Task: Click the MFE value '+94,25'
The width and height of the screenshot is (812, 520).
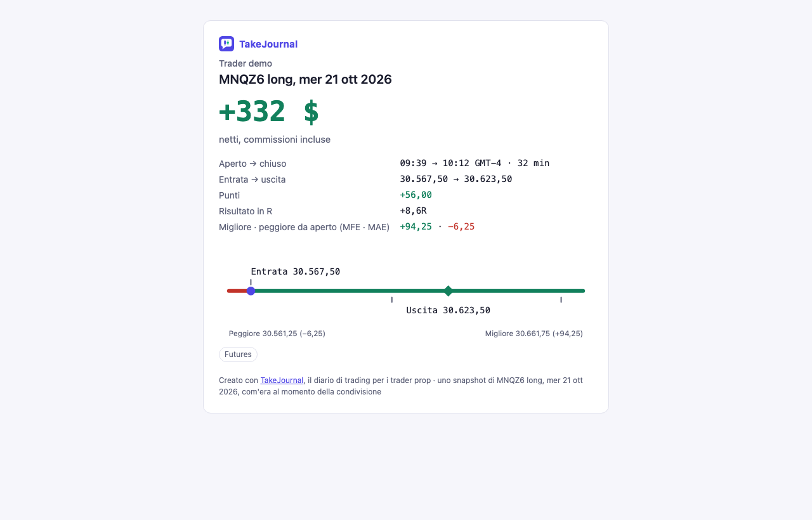Action: pos(416,226)
